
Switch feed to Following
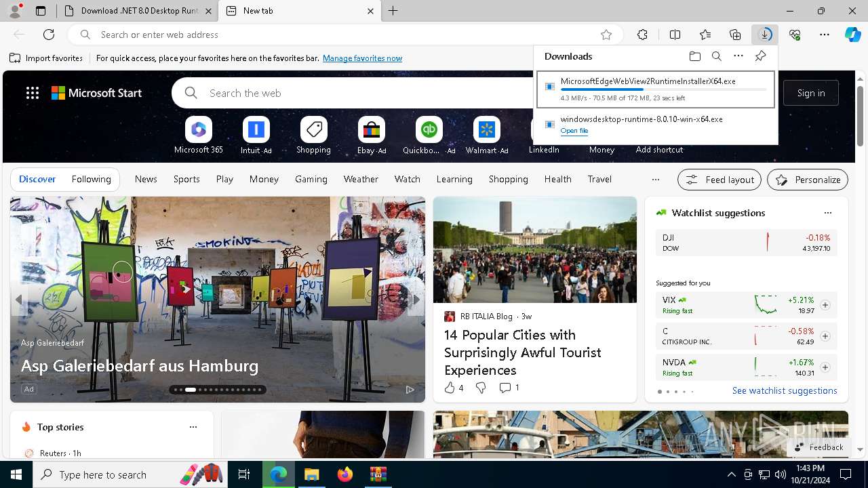point(91,179)
